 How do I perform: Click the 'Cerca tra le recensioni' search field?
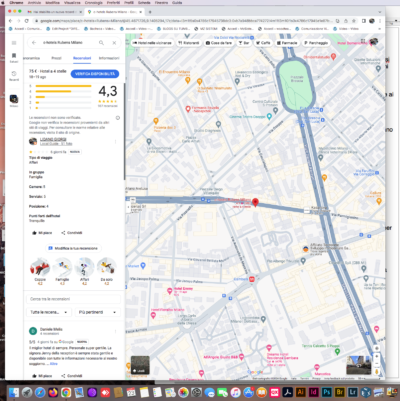tap(73, 299)
